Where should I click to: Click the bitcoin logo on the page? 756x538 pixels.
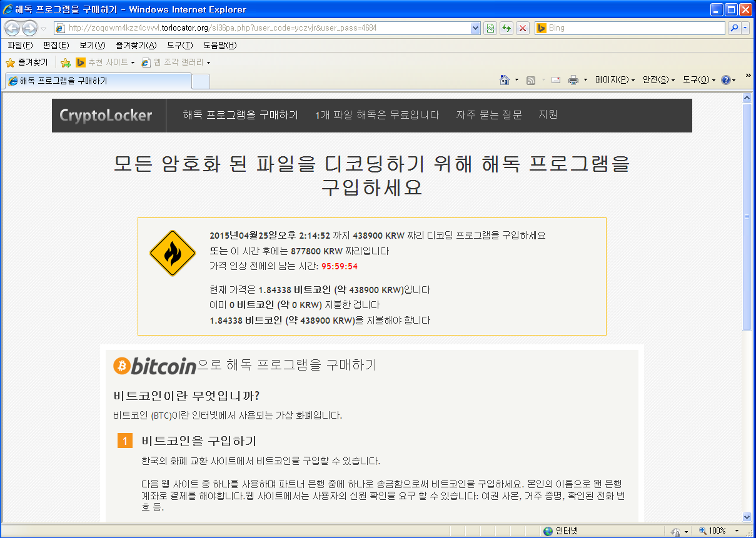coord(122,365)
